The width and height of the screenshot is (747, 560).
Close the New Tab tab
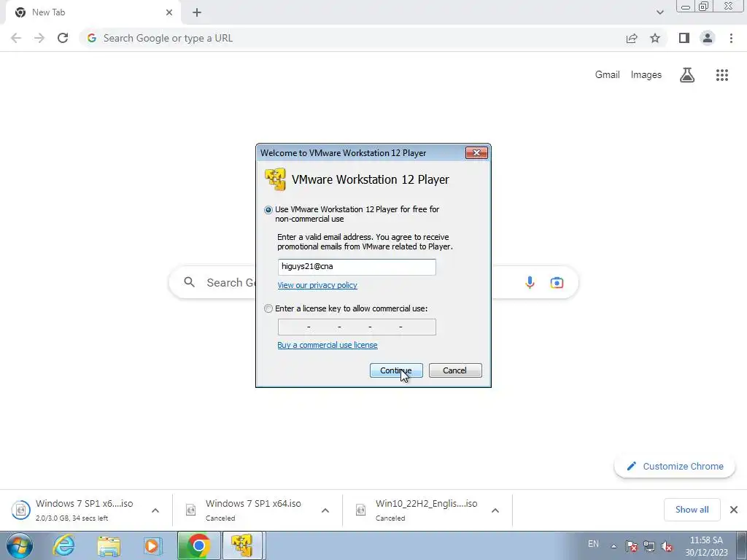click(169, 12)
